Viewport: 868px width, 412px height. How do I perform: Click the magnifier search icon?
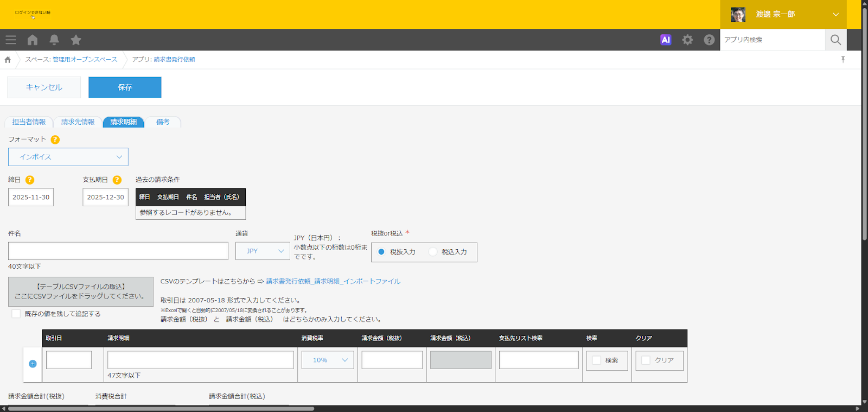pyautogui.click(x=835, y=40)
